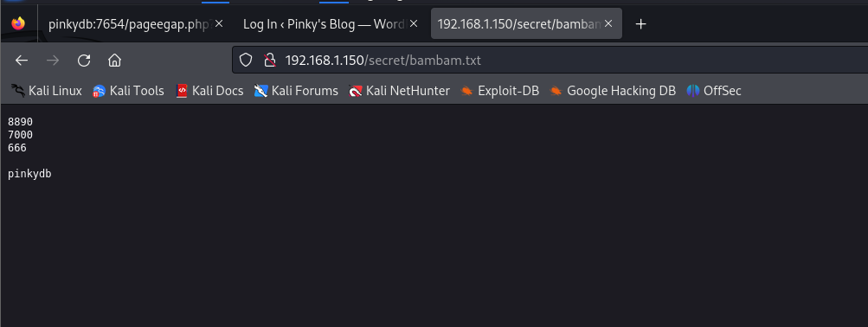
Task: Close the bambam.txt tab
Action: (608, 24)
